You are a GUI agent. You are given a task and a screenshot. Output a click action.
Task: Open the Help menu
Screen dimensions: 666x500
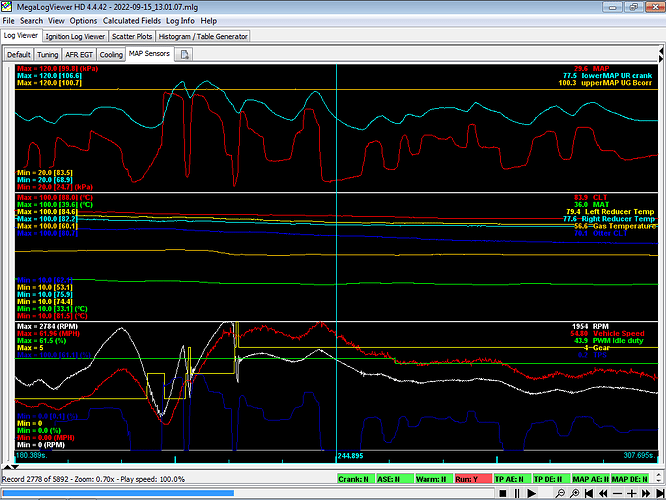209,21
